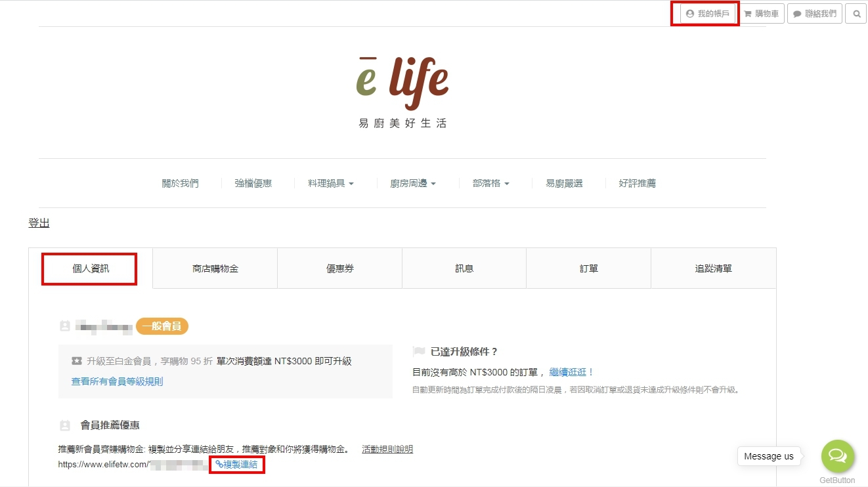
Task: Switch to the 優惠券 tab
Action: [340, 268]
